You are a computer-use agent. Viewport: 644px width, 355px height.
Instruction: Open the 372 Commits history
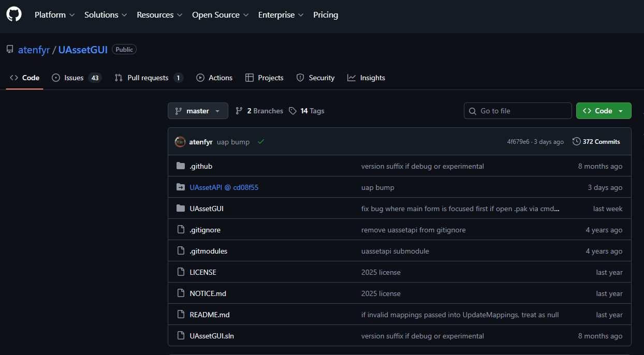[596, 142]
